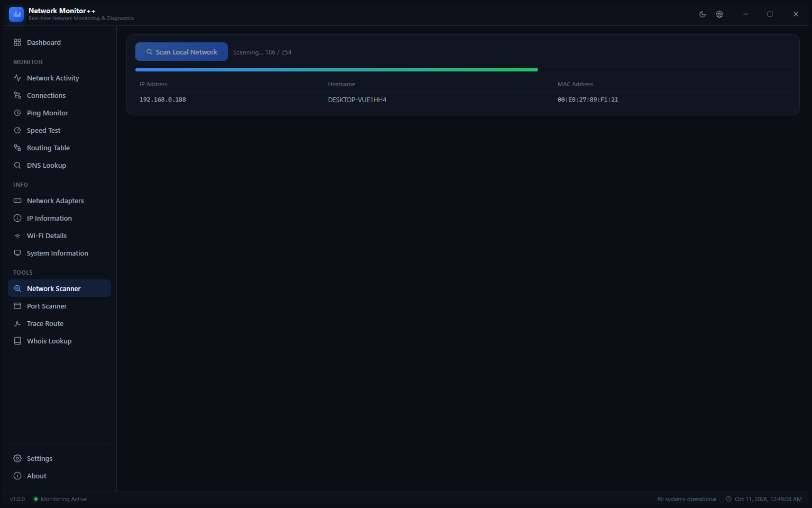Click the Monitoring Active status indicator
Screen dimensions: 812x508
point(60,499)
